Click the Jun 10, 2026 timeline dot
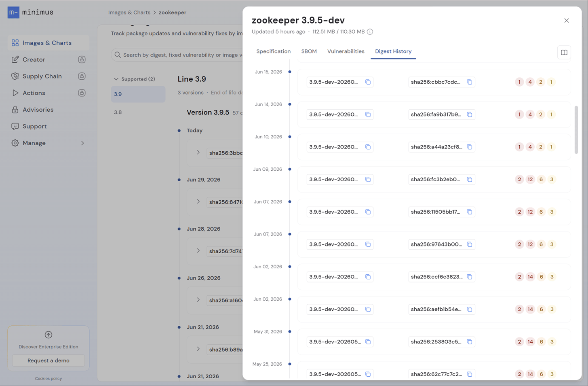588x386 pixels. pyautogui.click(x=290, y=137)
